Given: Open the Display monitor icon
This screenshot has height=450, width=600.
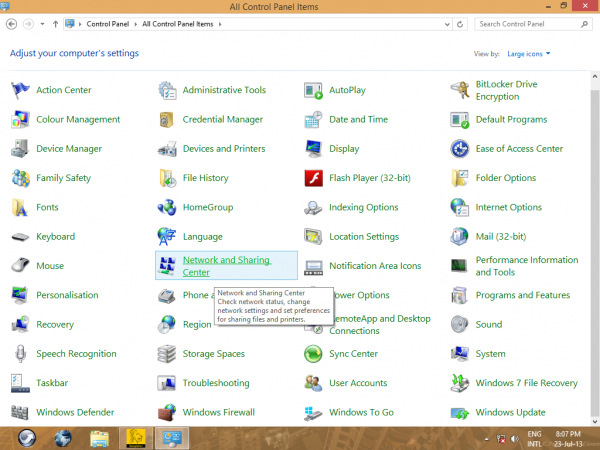Looking at the screenshot, I should coord(313,149).
